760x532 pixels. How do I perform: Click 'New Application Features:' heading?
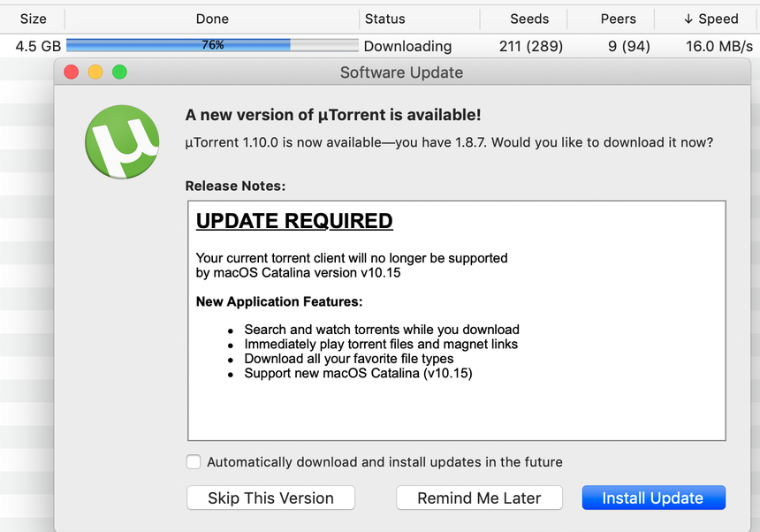(279, 301)
